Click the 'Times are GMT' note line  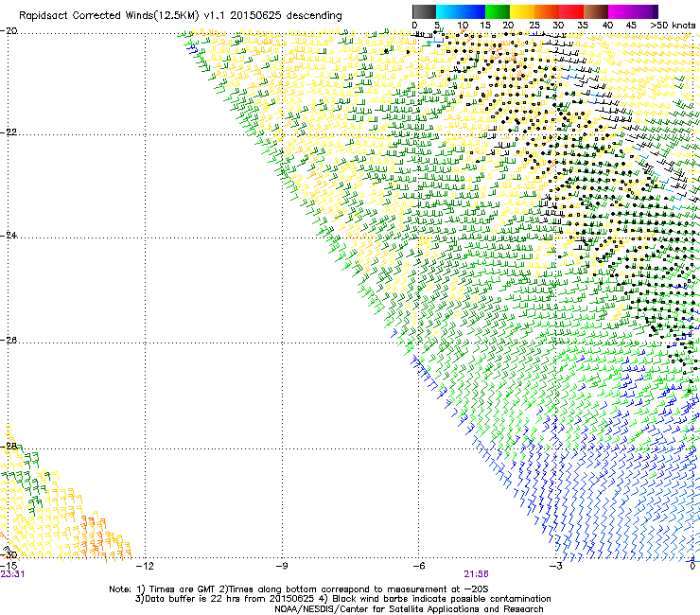[x=299, y=589]
